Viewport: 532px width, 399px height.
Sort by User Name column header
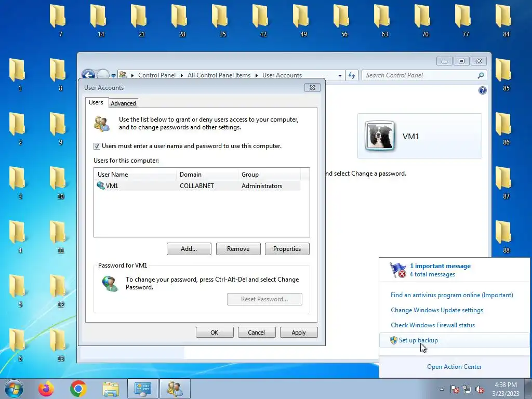click(x=135, y=175)
